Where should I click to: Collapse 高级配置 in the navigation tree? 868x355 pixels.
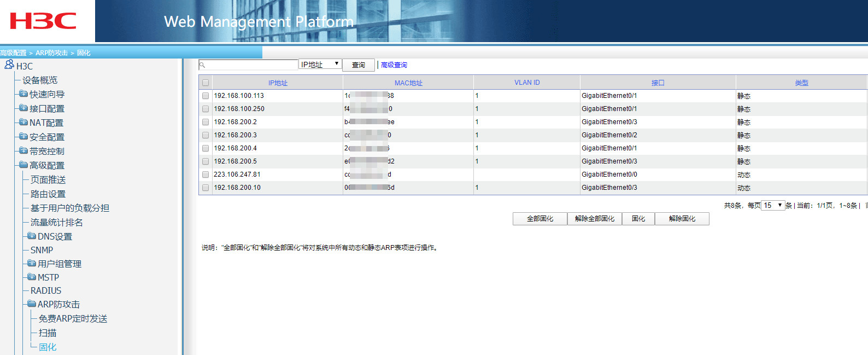coord(47,165)
